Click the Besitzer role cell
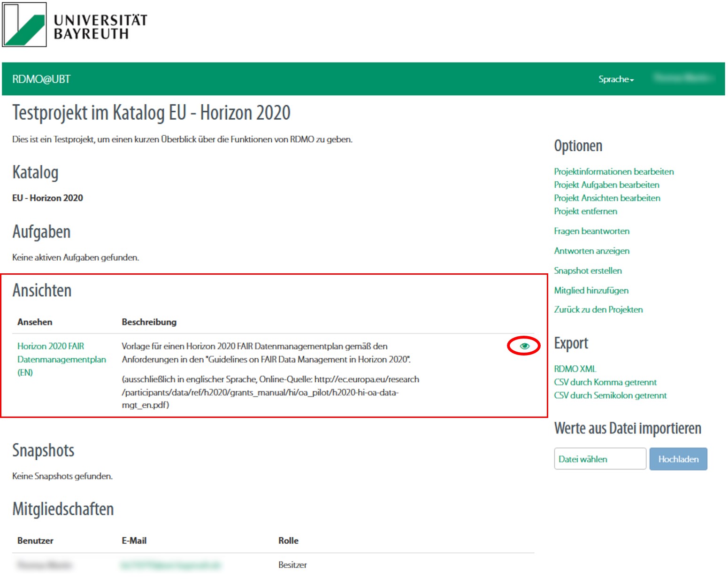The height and width of the screenshot is (587, 728). point(292,565)
